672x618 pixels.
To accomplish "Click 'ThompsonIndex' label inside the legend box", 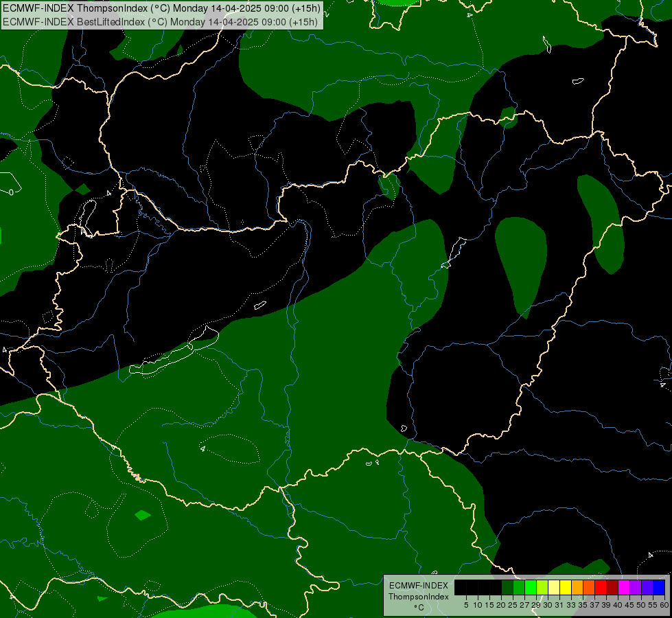I will [419, 597].
